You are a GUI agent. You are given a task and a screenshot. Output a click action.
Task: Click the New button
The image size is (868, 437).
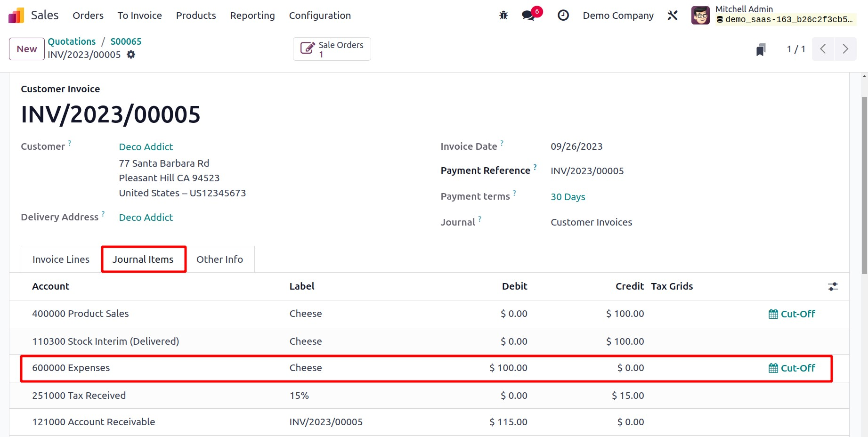tap(27, 49)
